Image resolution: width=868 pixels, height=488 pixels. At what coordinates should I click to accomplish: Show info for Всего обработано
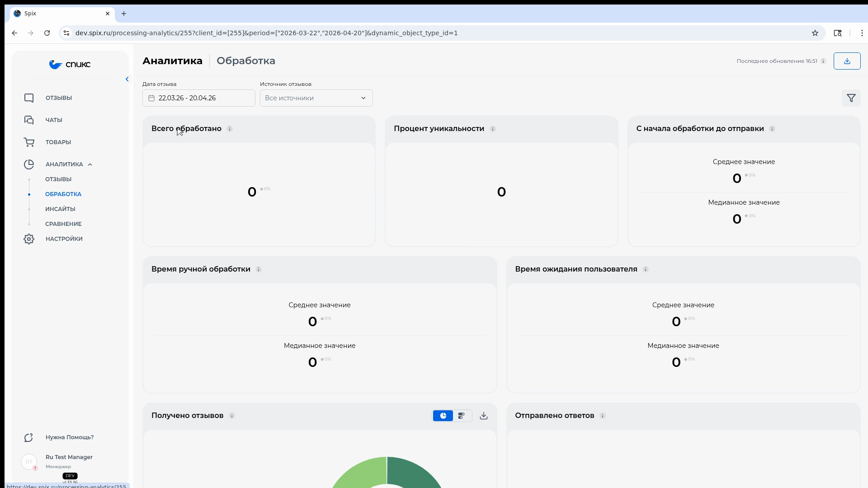230,129
